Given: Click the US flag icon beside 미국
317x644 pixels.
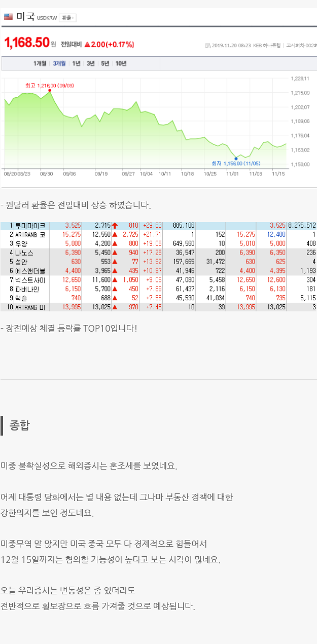Looking at the screenshot, I should 8,17.
